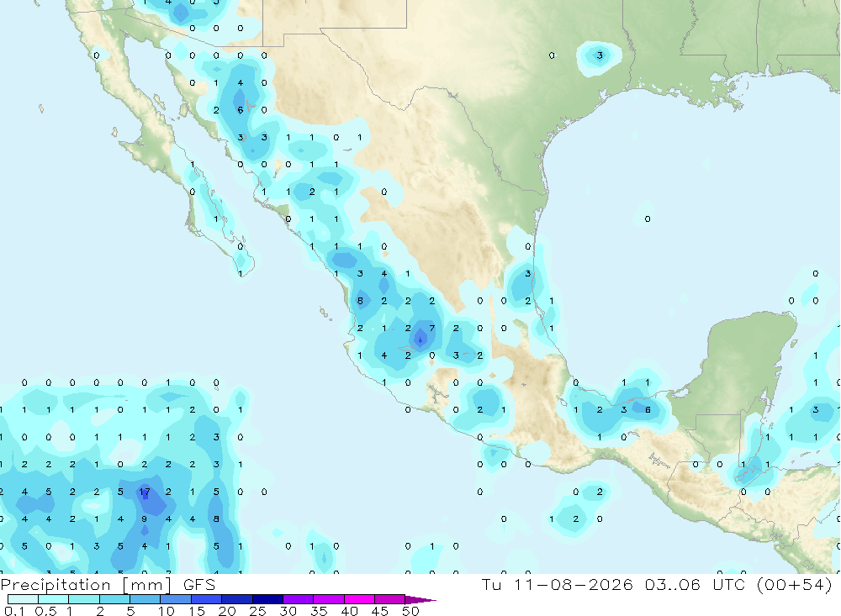Click the '30' legend scale label

coord(288,611)
